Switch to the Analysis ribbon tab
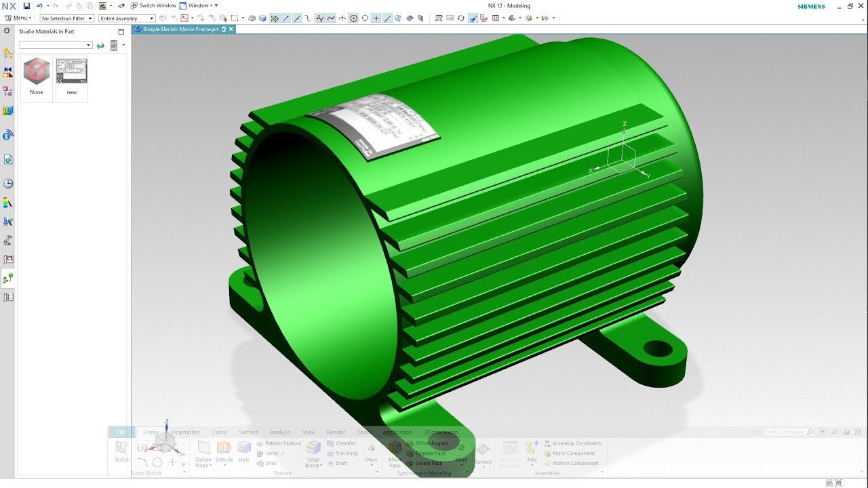Screen dimensions: 868x488 point(280,432)
